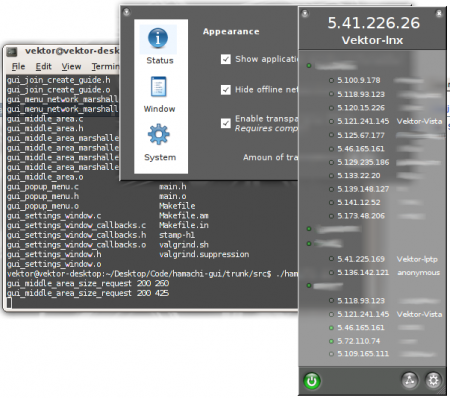450x398 pixels.
Task: Open the network menu icon
Action: pyautogui.click(x=410, y=380)
